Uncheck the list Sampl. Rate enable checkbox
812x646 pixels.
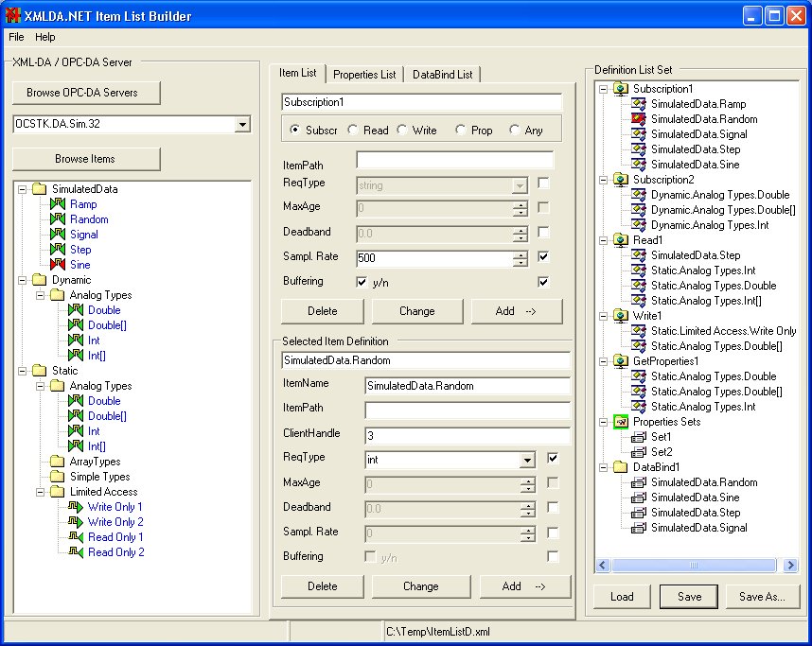543,256
